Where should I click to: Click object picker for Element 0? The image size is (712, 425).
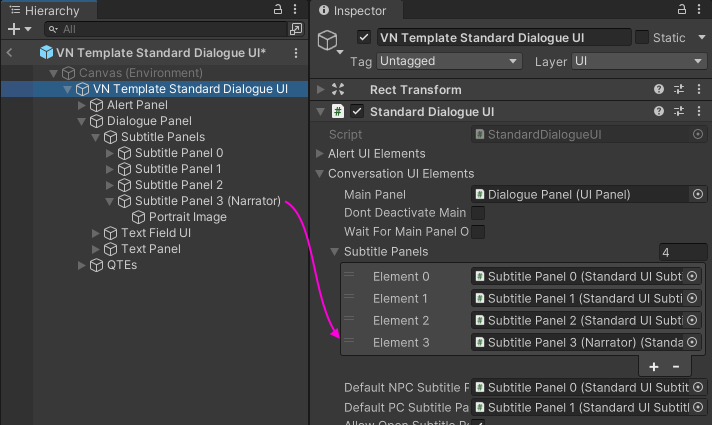(x=692, y=276)
